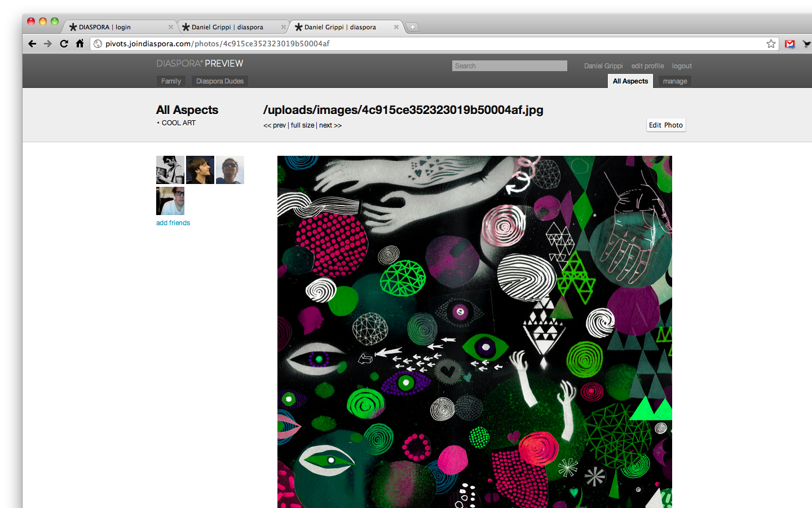The height and width of the screenshot is (508, 812).
Task: Open the Diaspora Dudes aspect
Action: pos(219,81)
